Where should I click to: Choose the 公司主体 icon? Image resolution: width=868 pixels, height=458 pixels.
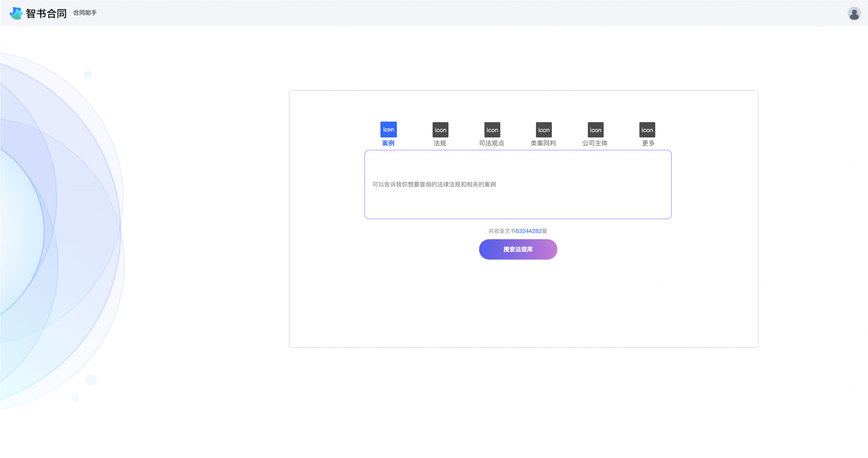pos(595,130)
